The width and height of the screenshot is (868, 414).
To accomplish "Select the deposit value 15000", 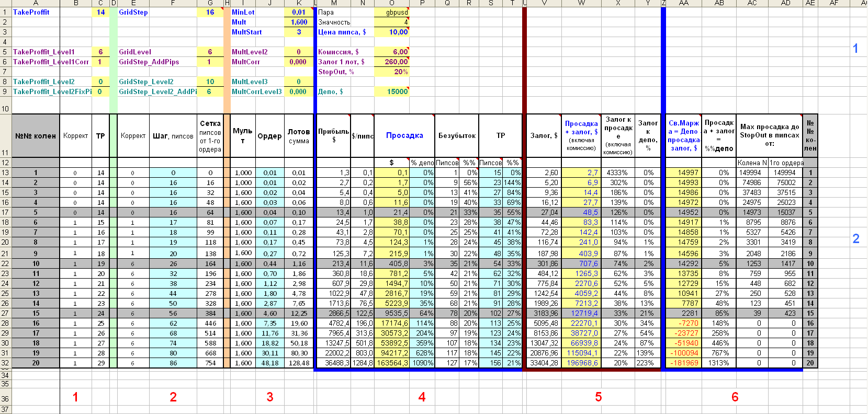I will (x=391, y=91).
